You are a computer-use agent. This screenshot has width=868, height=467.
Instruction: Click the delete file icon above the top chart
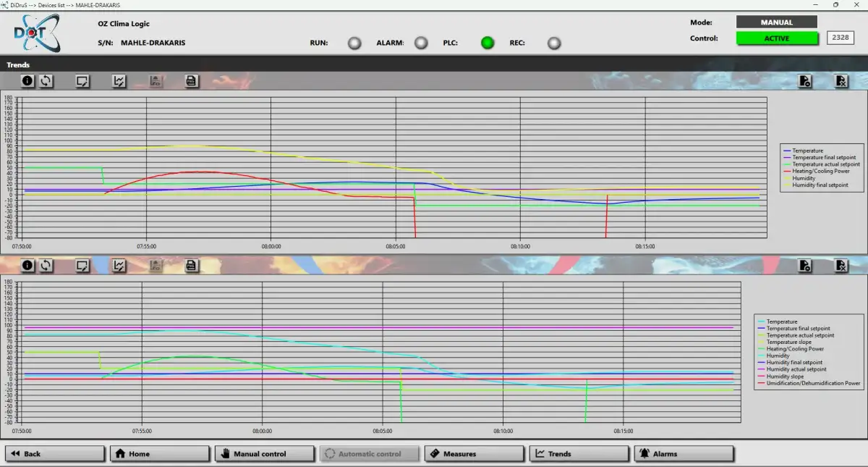(841, 81)
